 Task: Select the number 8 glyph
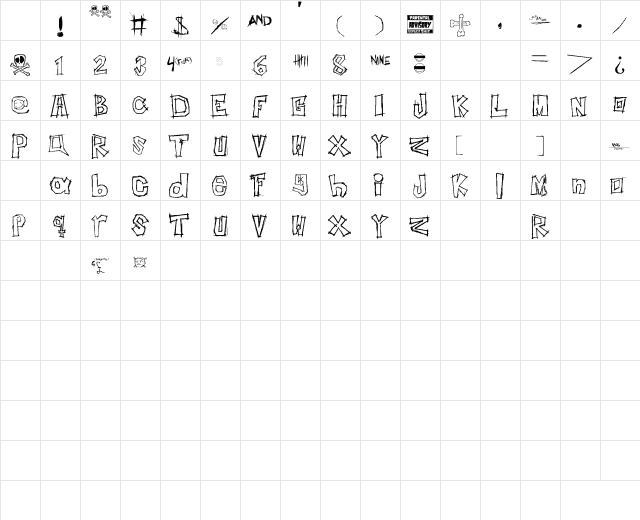click(x=340, y=64)
